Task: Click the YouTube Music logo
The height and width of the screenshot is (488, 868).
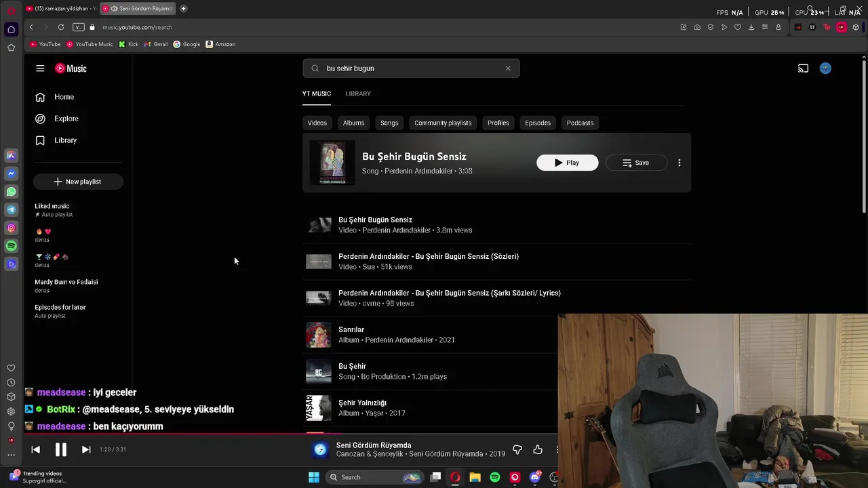Action: click(71, 68)
